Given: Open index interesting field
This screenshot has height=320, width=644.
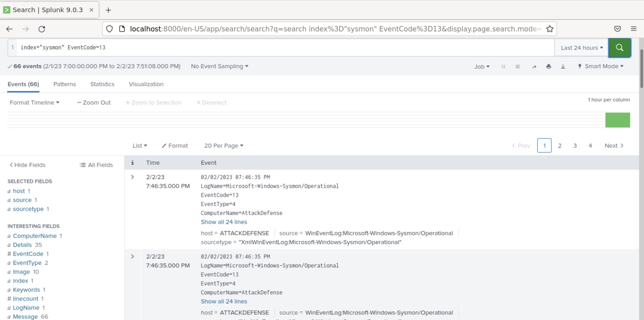Looking at the screenshot, I should pos(20,281).
